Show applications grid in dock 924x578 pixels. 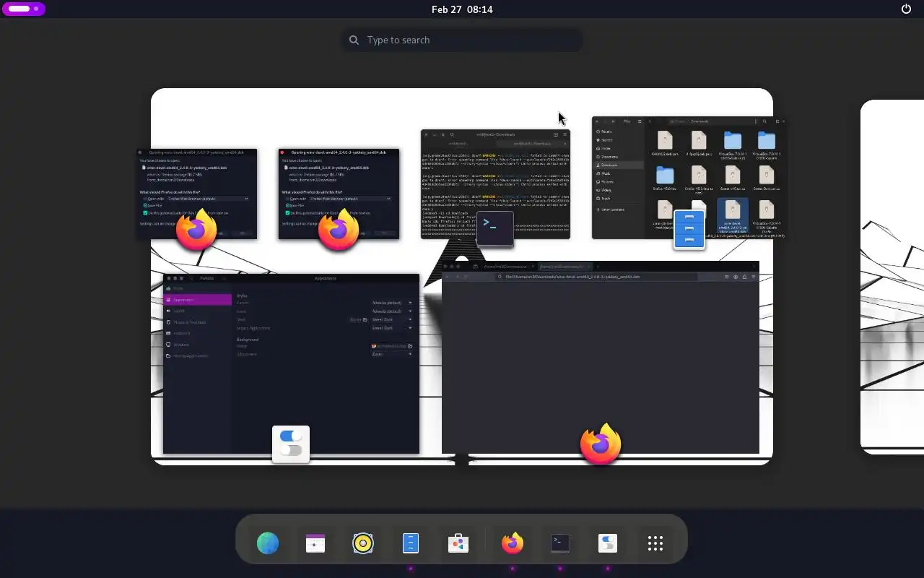click(x=655, y=543)
